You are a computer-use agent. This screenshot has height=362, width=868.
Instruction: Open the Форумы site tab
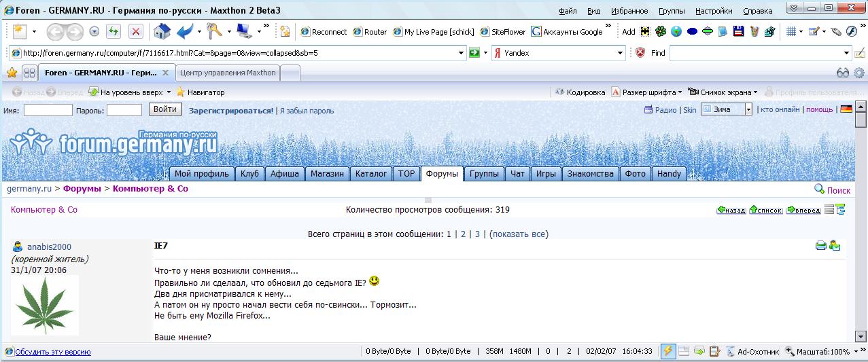pos(442,173)
